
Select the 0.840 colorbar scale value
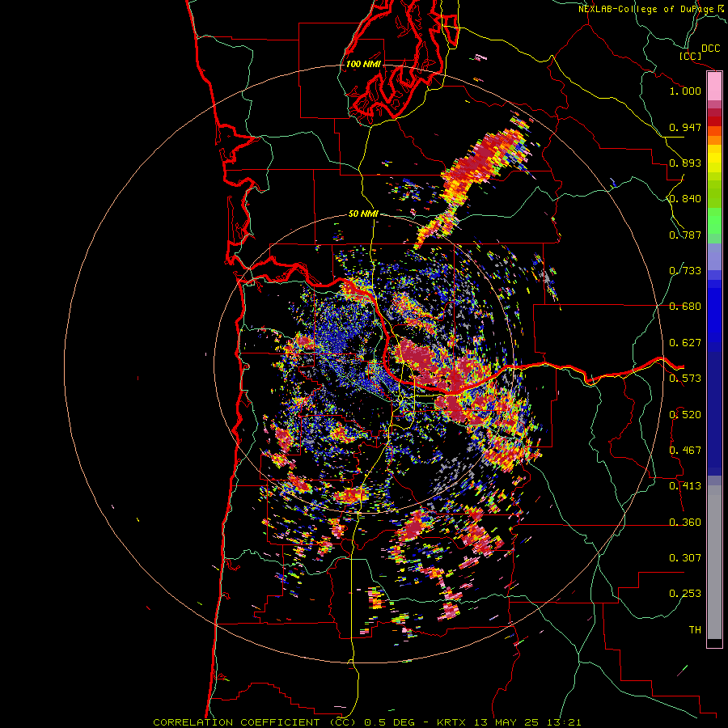pyautogui.click(x=685, y=199)
